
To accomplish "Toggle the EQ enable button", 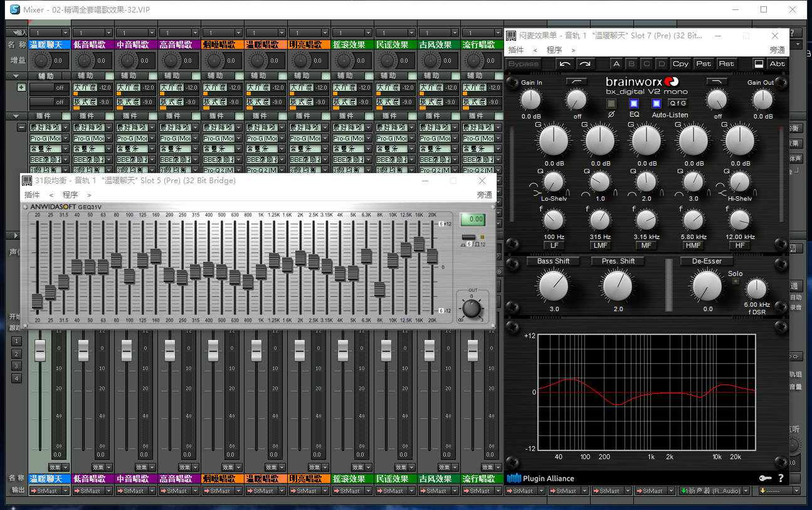I will [x=634, y=104].
